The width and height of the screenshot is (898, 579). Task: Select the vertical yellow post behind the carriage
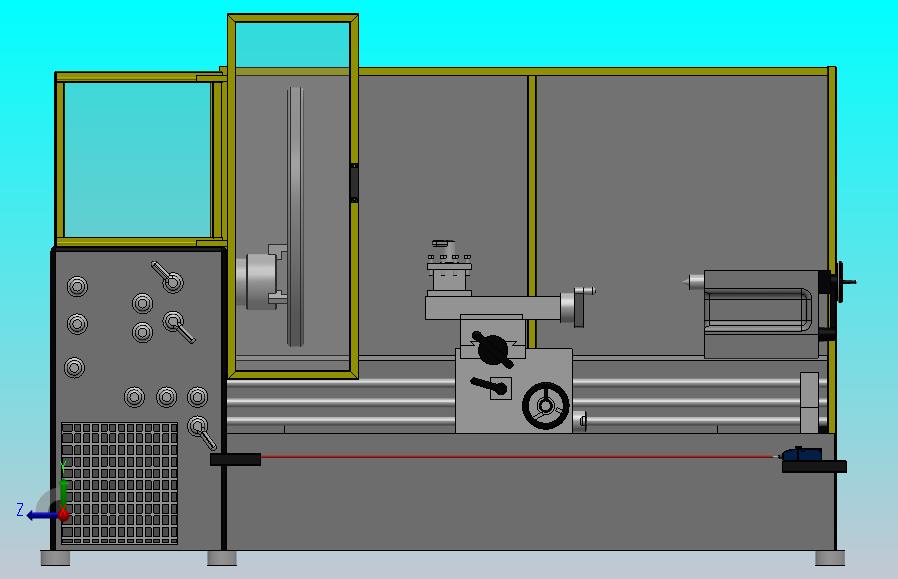531,211
